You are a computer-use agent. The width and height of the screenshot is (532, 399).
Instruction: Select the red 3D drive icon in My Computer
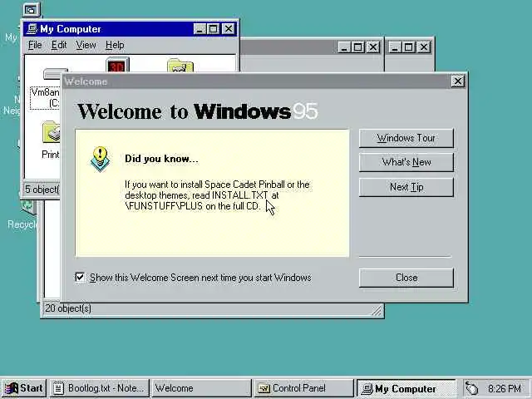(x=117, y=65)
